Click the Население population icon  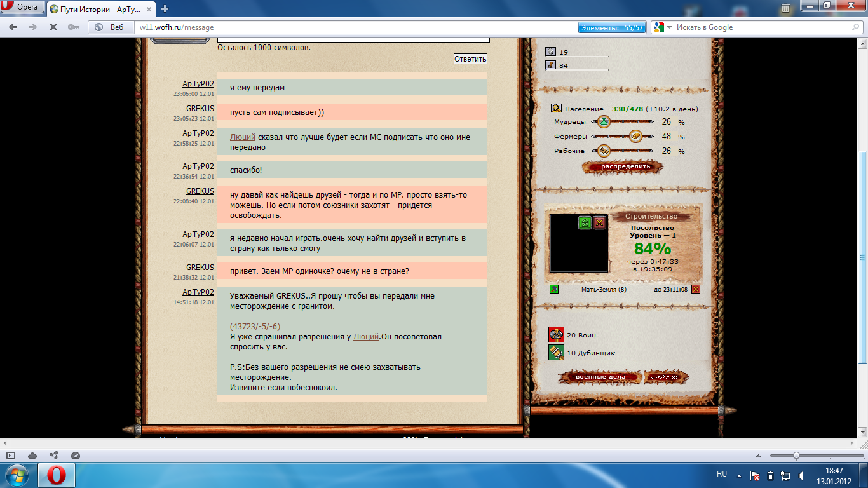point(556,109)
